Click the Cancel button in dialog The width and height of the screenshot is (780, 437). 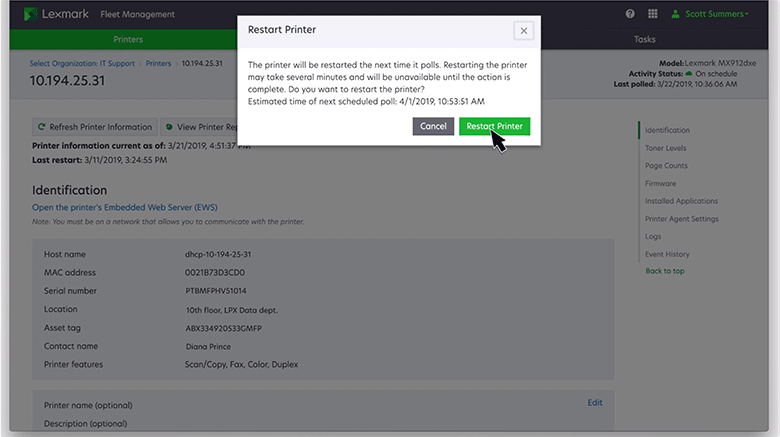click(x=433, y=126)
